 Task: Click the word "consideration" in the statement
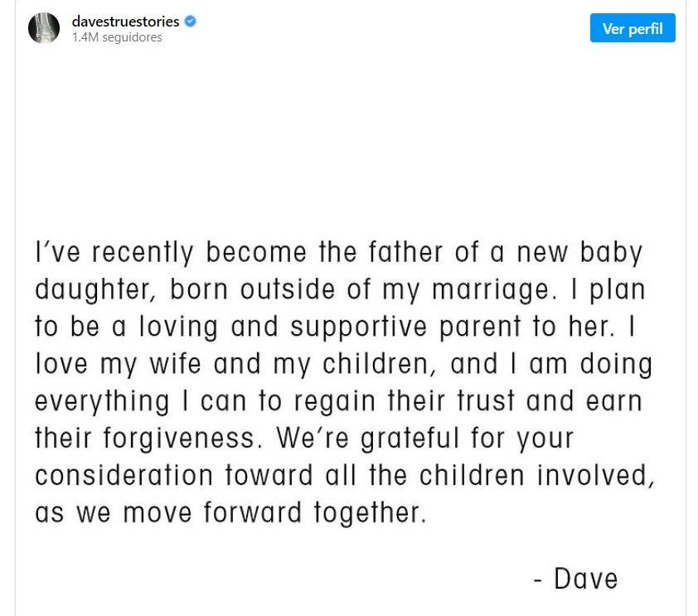coord(124,475)
